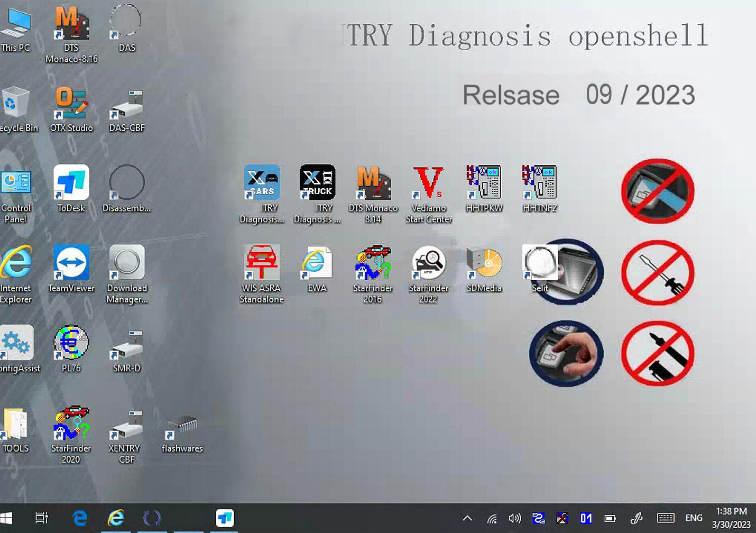Open the Windows Start menu
The image size is (756, 533).
tap(7, 518)
